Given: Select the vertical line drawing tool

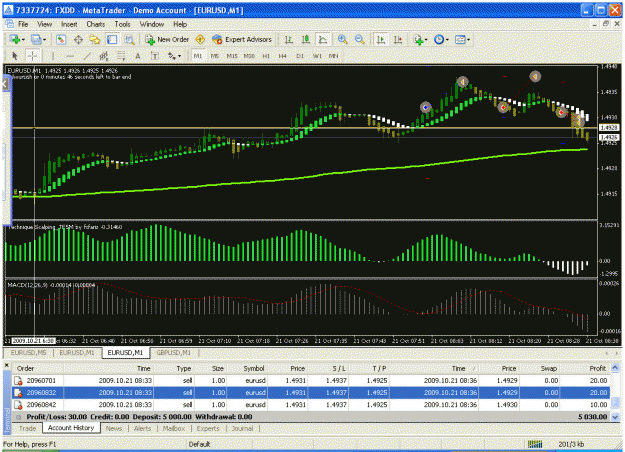Looking at the screenshot, I should pyautogui.click(x=53, y=56).
